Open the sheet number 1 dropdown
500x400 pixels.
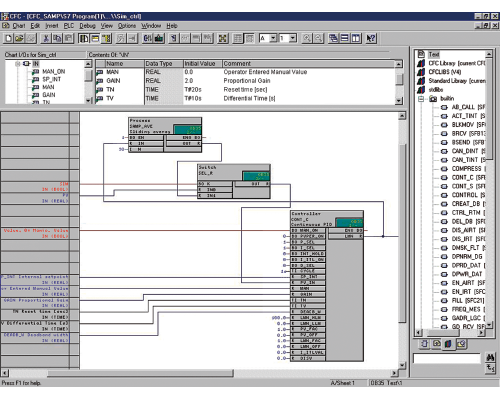click(x=293, y=38)
